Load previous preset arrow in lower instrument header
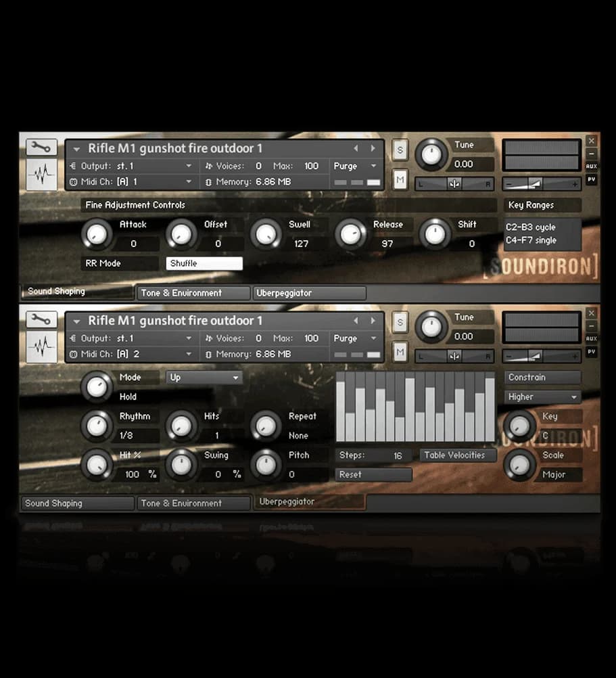The image size is (616, 678). [x=356, y=321]
